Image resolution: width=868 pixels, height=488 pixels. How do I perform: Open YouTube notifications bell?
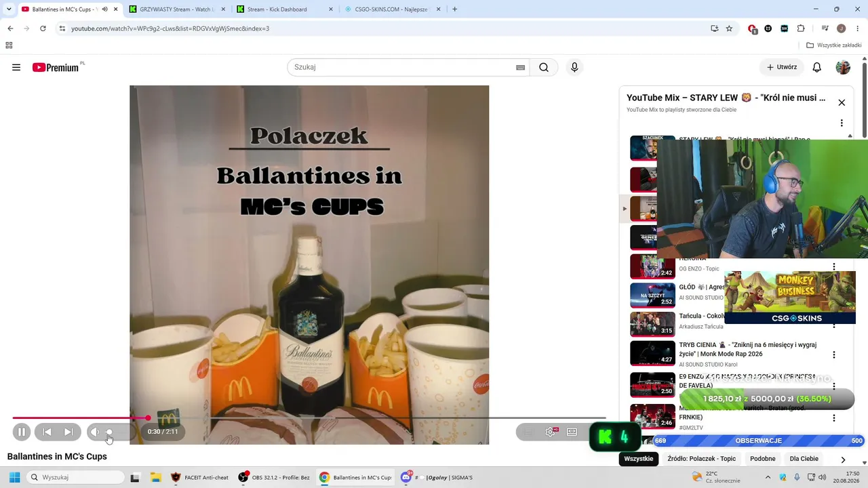pos(817,67)
